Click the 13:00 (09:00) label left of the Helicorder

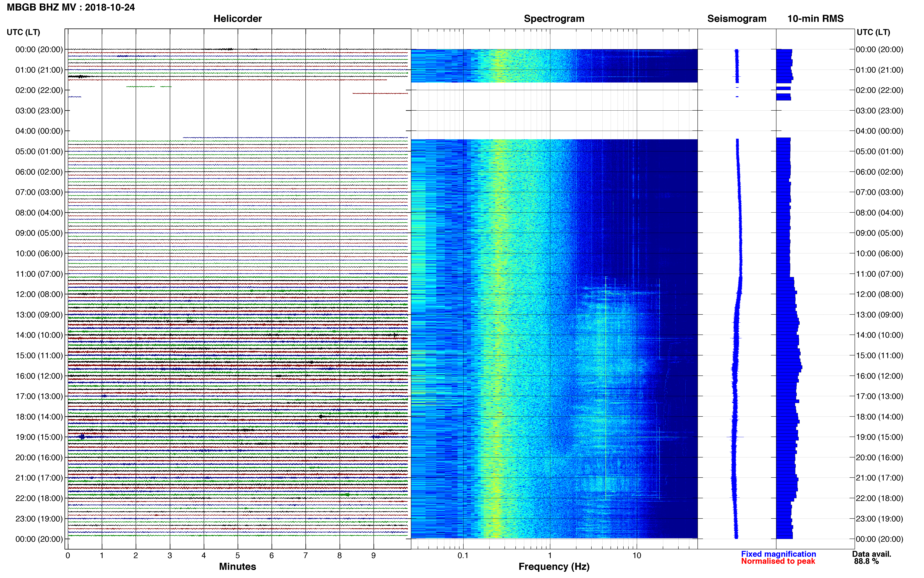tap(39, 315)
